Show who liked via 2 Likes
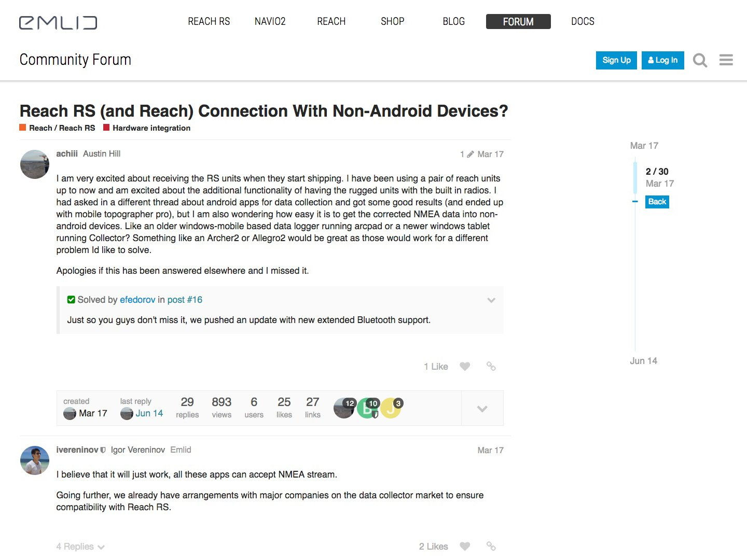This screenshot has height=560, width=747. click(433, 547)
